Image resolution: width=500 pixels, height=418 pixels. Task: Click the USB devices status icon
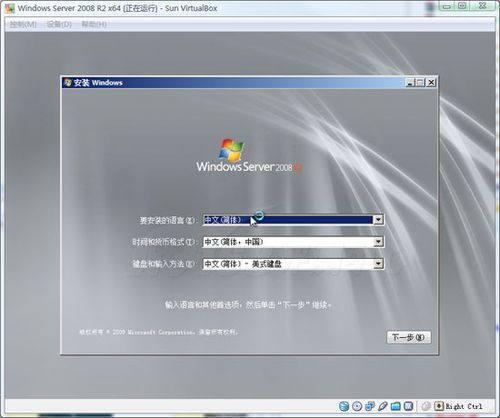point(383,406)
